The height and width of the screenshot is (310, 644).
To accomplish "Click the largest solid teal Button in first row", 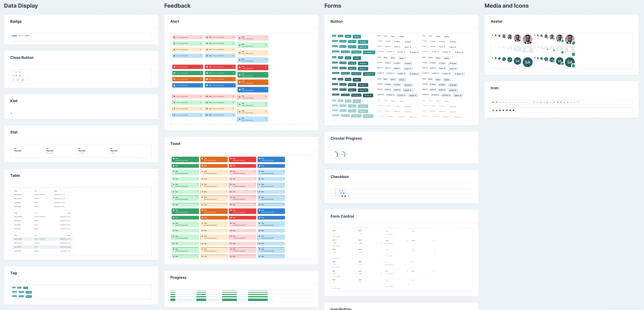I will (357, 37).
